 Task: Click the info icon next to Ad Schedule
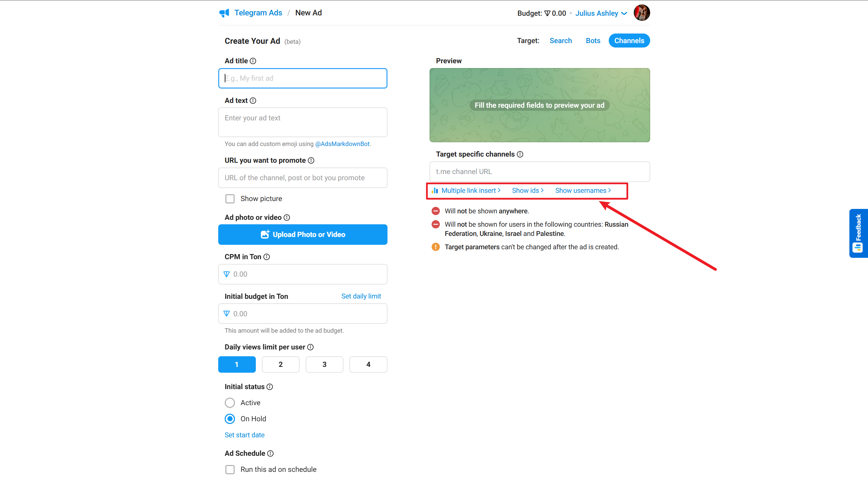pos(271,453)
